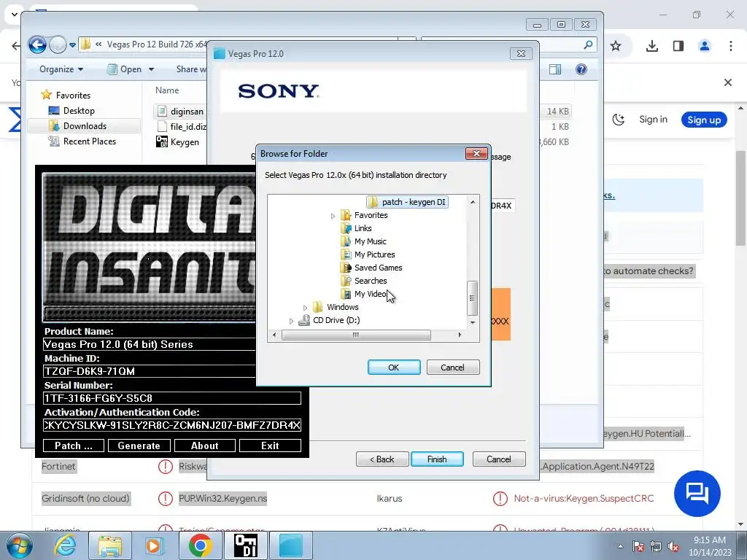Click Explorer back navigation arrow
This screenshot has width=747, height=560.
(x=37, y=44)
